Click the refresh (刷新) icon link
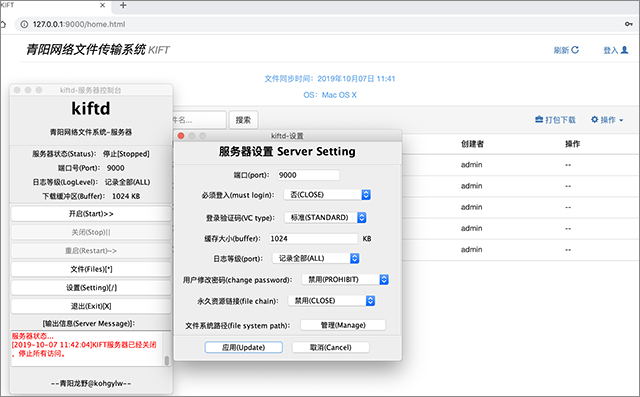The width and height of the screenshot is (640, 397). coord(566,50)
